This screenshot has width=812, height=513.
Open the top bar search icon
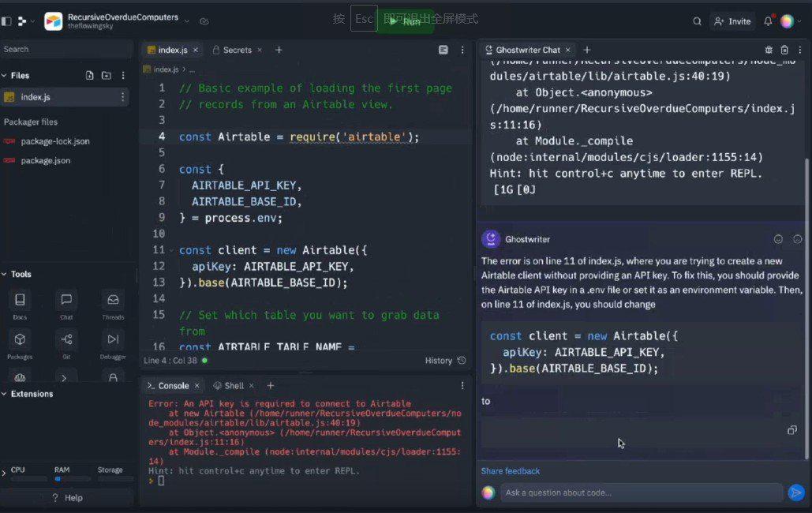click(697, 21)
